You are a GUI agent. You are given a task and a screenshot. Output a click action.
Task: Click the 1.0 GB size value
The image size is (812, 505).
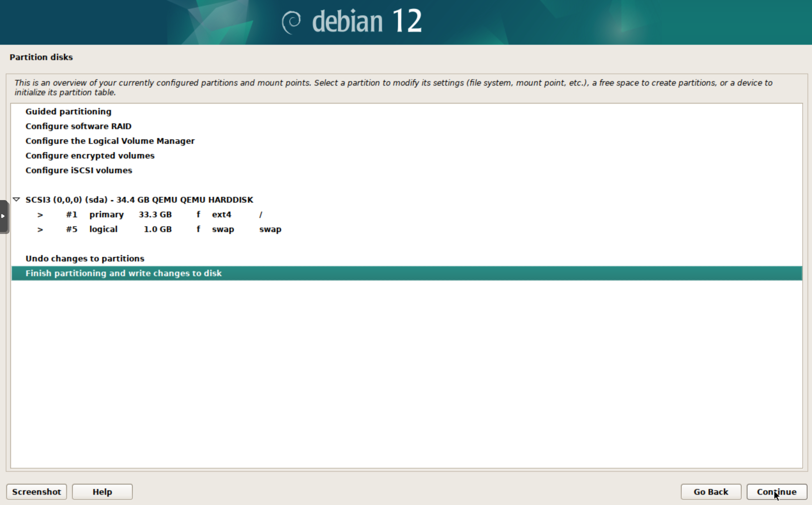point(157,229)
